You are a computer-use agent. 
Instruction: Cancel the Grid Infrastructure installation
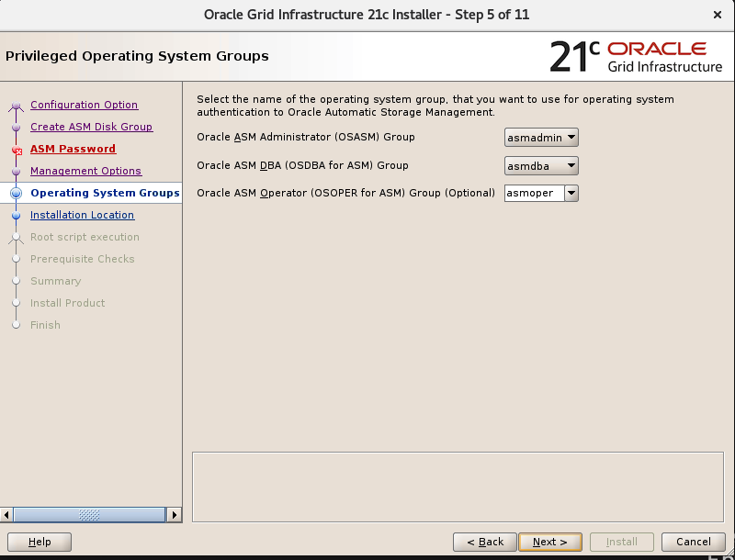coord(693,542)
